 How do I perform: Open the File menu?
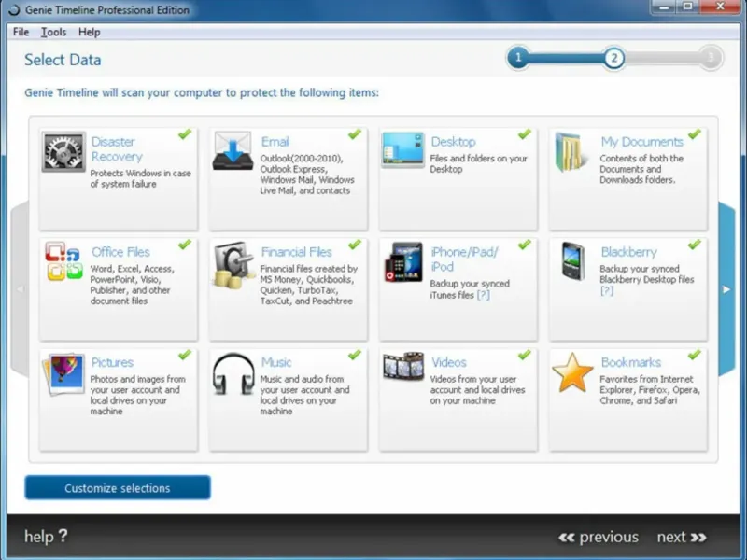click(21, 32)
